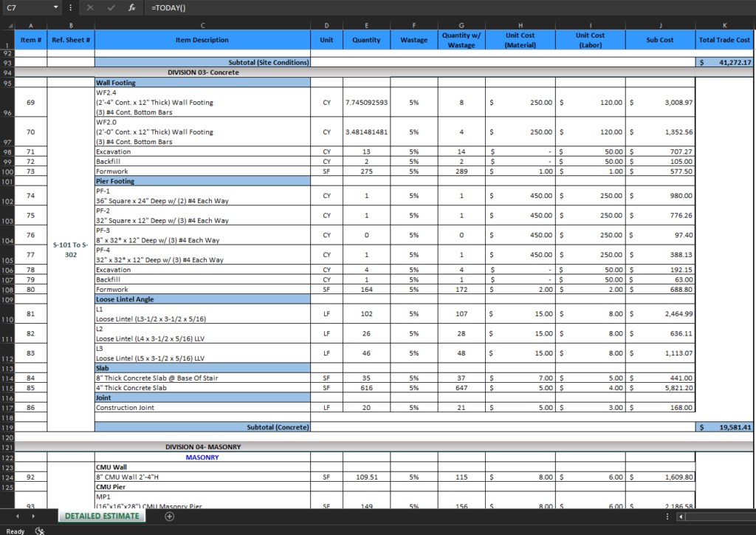Click the DIVISION 03- Concrete heading cell
This screenshot has width=756, height=535.
(x=202, y=72)
